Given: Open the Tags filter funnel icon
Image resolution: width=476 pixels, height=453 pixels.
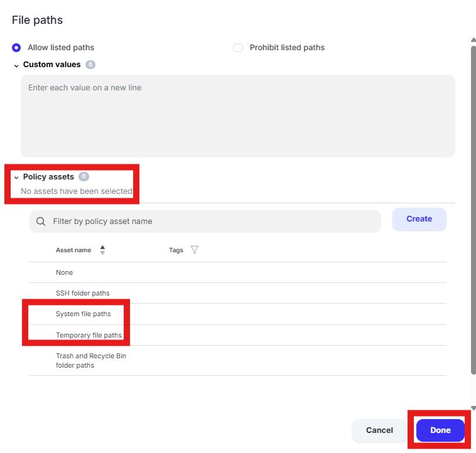Looking at the screenshot, I should (x=195, y=250).
